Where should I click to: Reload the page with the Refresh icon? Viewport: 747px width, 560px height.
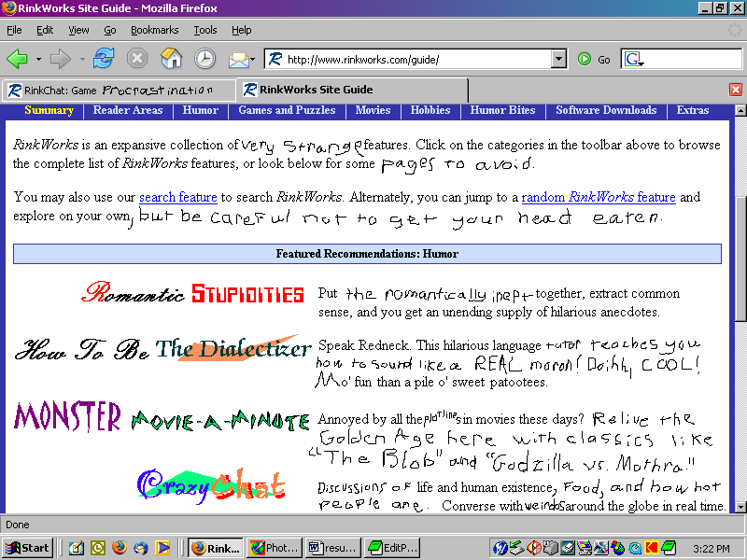click(x=104, y=59)
